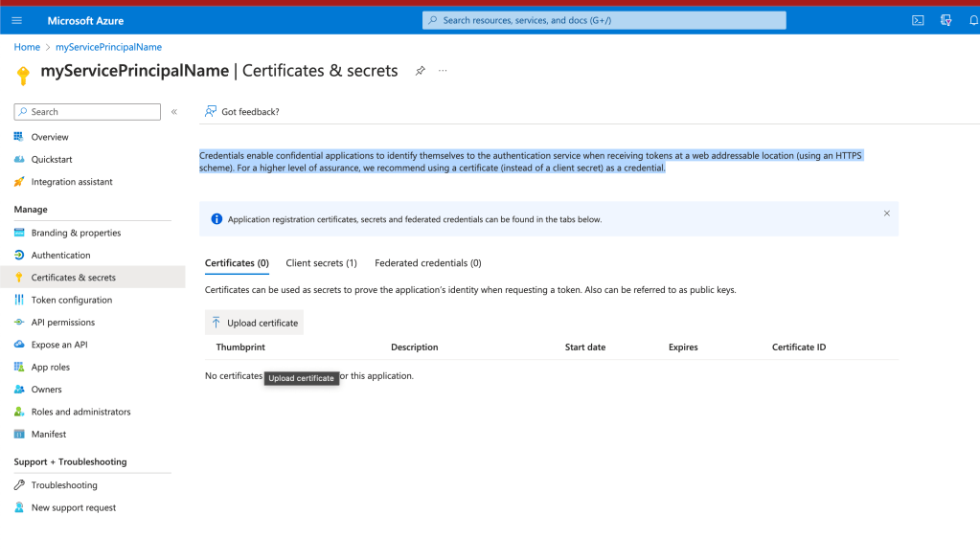
Task: Go to Home breadcrumb link
Action: pos(27,47)
